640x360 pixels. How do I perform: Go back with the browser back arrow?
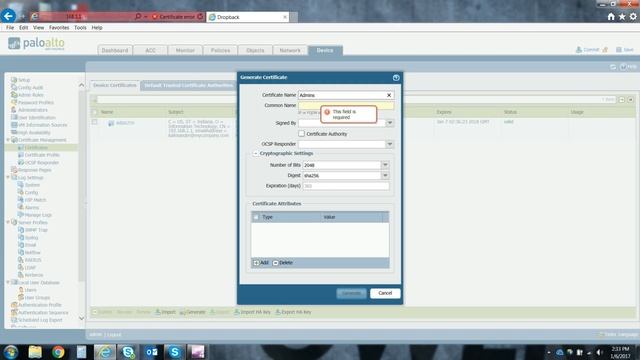pyautogui.click(x=8, y=16)
